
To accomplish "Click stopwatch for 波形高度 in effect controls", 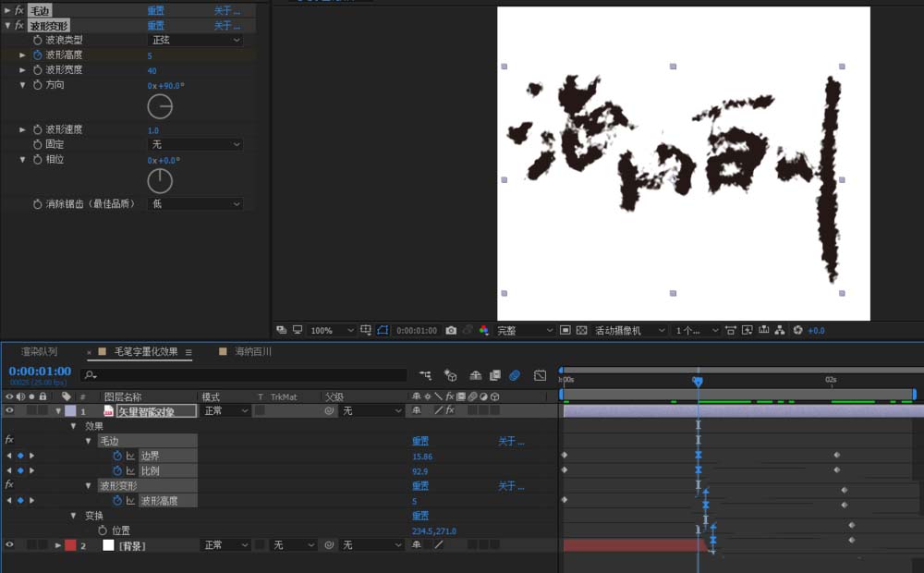I will [37, 55].
